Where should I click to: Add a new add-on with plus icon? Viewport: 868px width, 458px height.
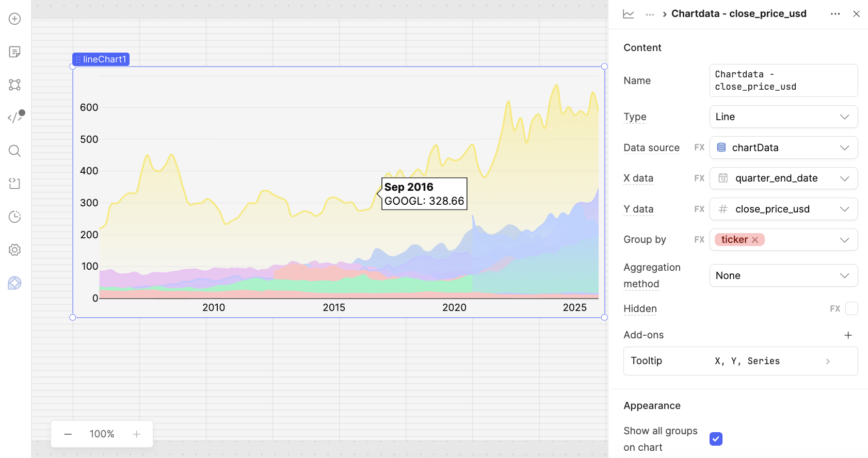pyautogui.click(x=848, y=335)
